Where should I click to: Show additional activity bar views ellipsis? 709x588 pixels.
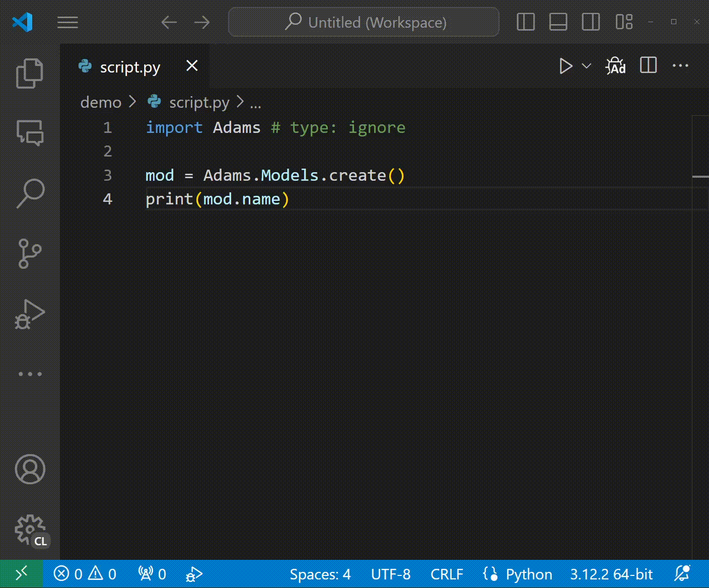(30, 374)
